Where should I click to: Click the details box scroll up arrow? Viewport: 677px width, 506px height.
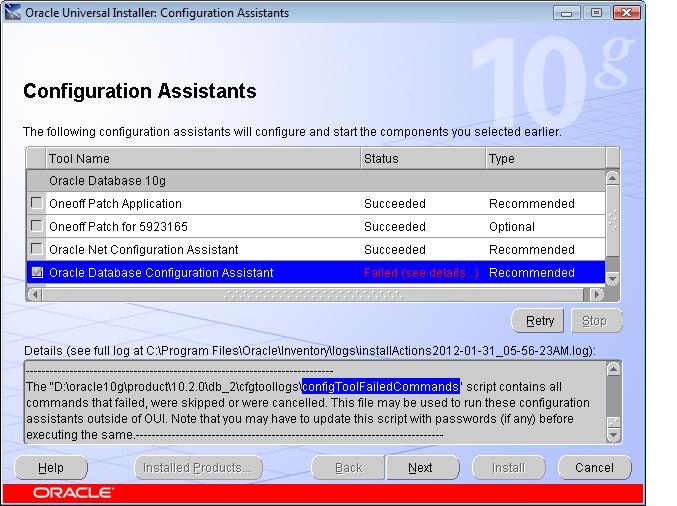(x=614, y=369)
